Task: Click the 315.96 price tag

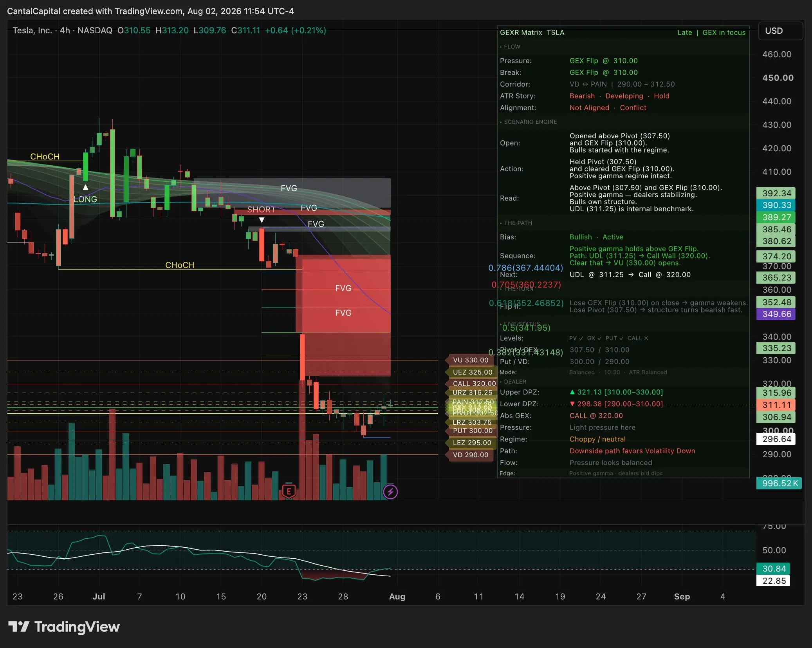Action: coord(776,393)
